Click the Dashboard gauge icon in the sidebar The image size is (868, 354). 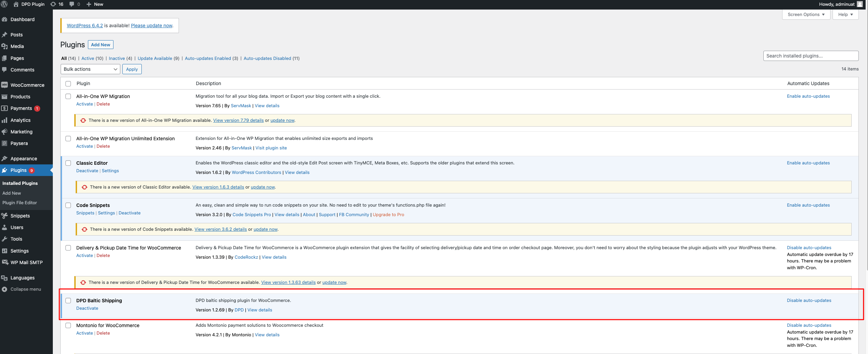pyautogui.click(x=4, y=19)
